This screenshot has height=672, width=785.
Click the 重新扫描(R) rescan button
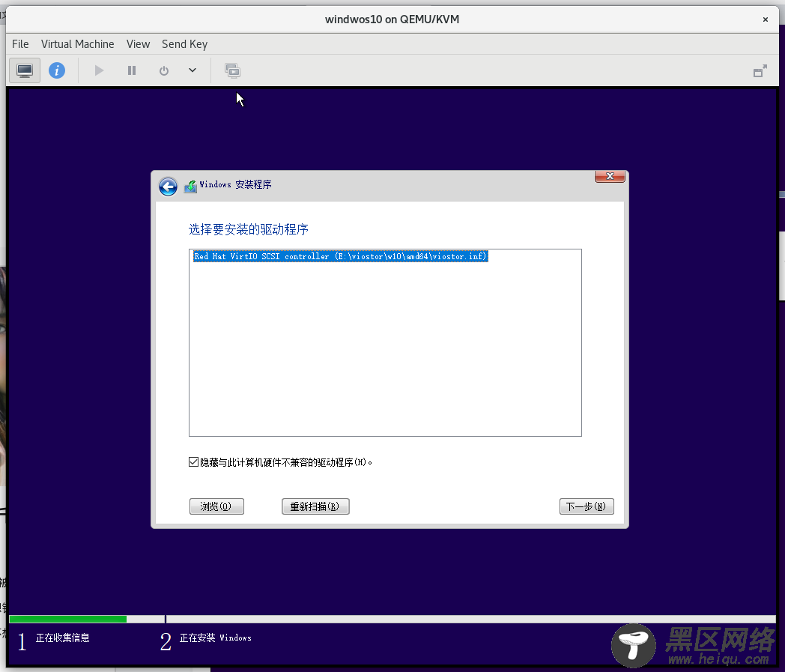pos(315,506)
